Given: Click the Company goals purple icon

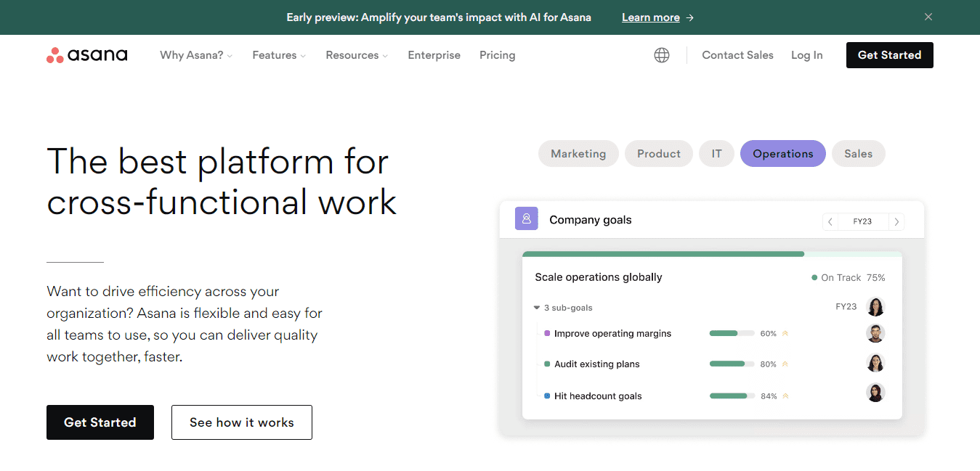Looking at the screenshot, I should click(x=527, y=218).
